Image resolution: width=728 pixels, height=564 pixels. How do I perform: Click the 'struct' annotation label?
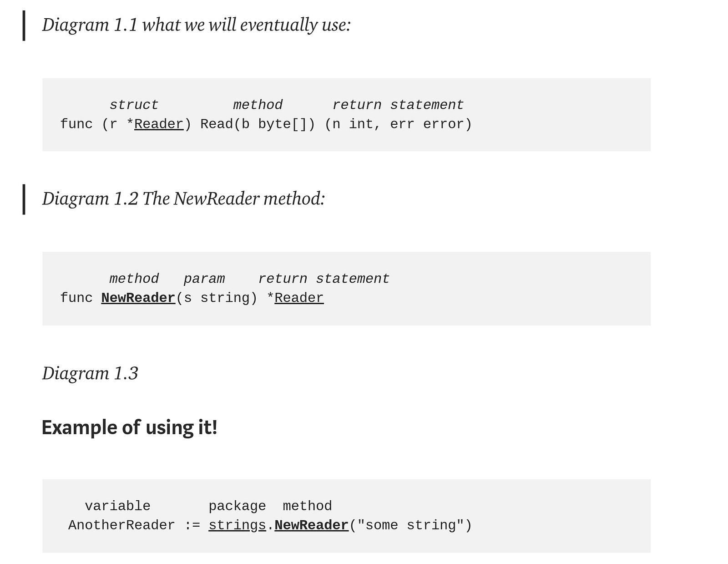point(134,105)
